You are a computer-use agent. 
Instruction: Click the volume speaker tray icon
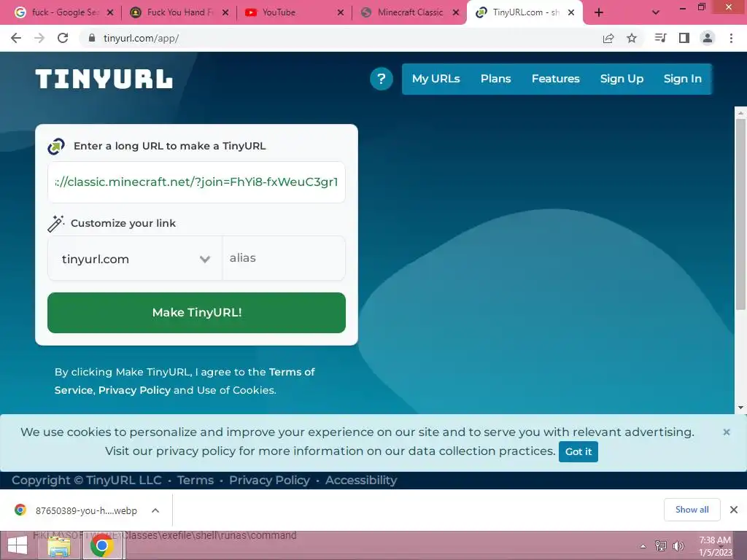pyautogui.click(x=678, y=546)
